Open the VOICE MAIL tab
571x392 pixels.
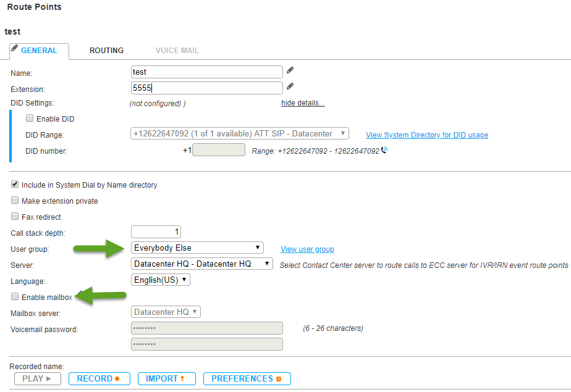tap(177, 51)
